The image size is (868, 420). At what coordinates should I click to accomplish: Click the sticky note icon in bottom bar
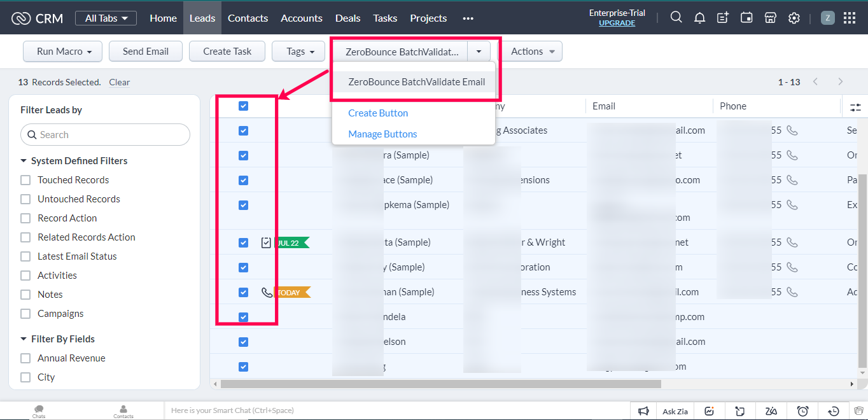[739, 411]
